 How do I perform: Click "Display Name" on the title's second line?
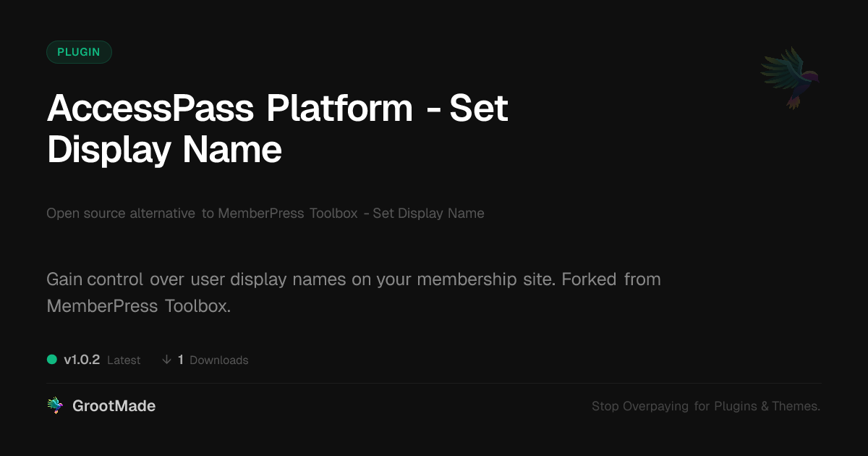point(164,150)
